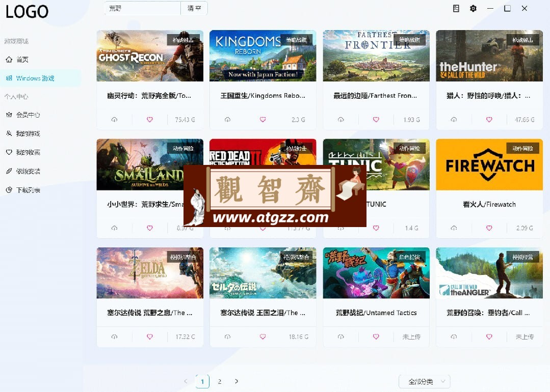
Task: Click 2.09 G size on Firewatch card
Action: [525, 228]
